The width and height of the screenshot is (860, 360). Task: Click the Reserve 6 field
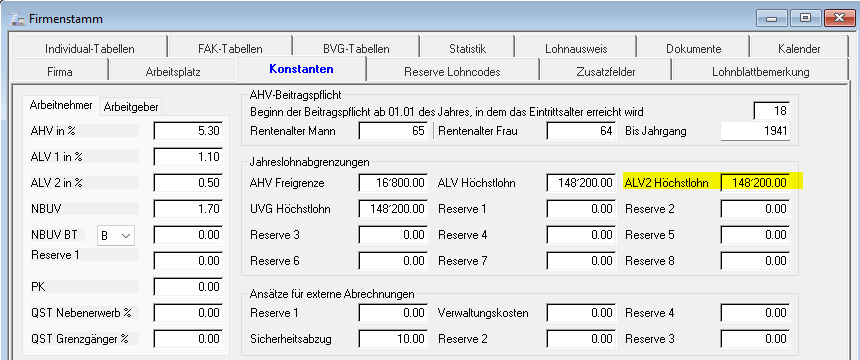coord(393,261)
